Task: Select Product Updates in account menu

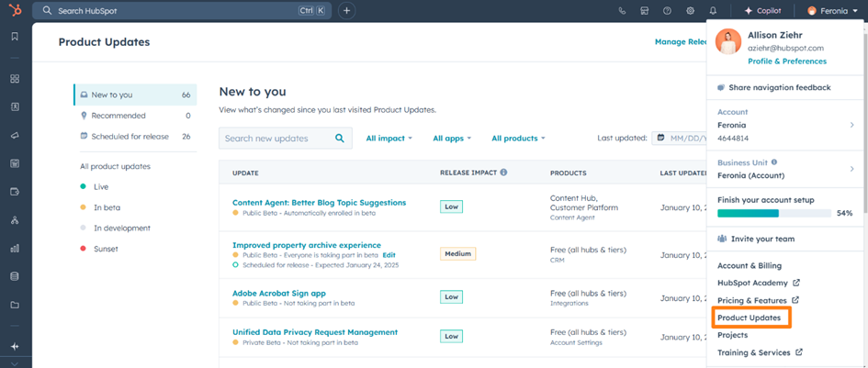Action: tap(749, 318)
